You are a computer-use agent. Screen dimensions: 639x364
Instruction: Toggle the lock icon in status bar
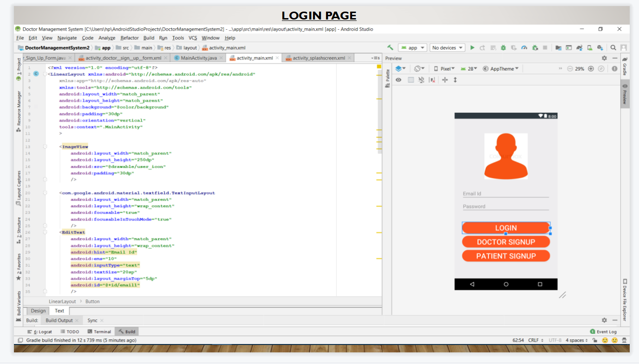coord(595,340)
